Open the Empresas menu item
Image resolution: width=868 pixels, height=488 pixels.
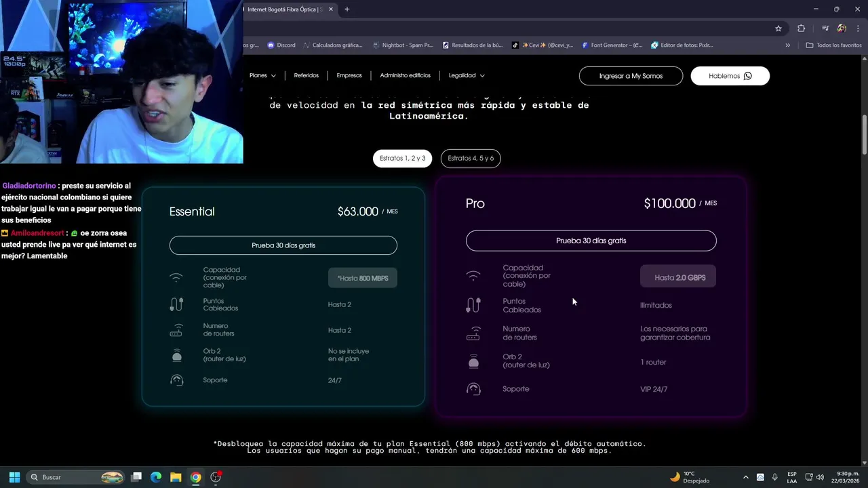(349, 76)
